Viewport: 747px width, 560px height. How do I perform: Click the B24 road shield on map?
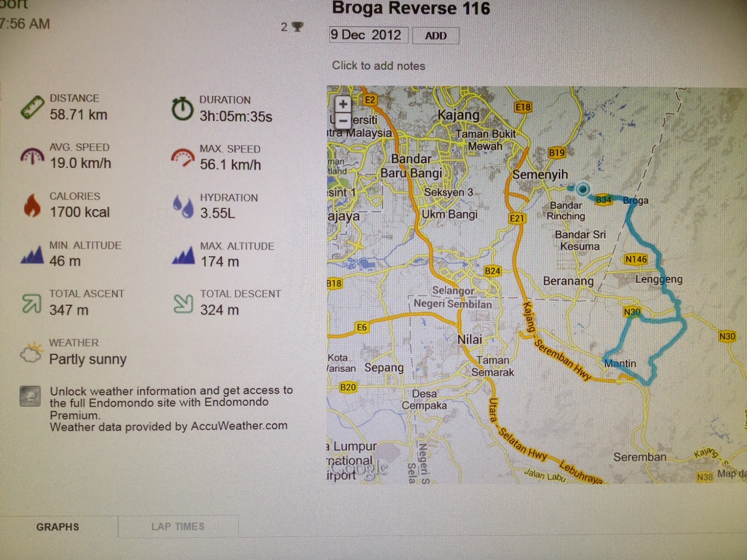tap(492, 271)
